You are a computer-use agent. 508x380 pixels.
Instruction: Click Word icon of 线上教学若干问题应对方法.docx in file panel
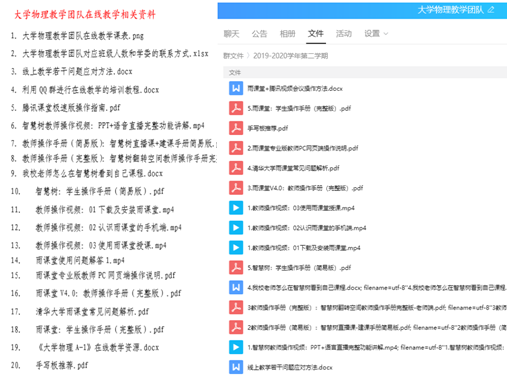[236, 367]
